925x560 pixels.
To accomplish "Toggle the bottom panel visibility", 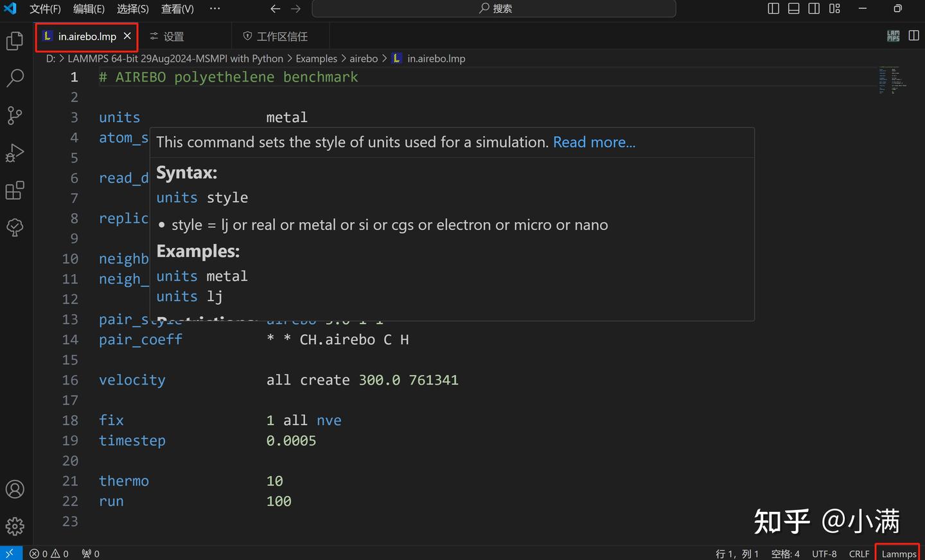I will pos(793,8).
